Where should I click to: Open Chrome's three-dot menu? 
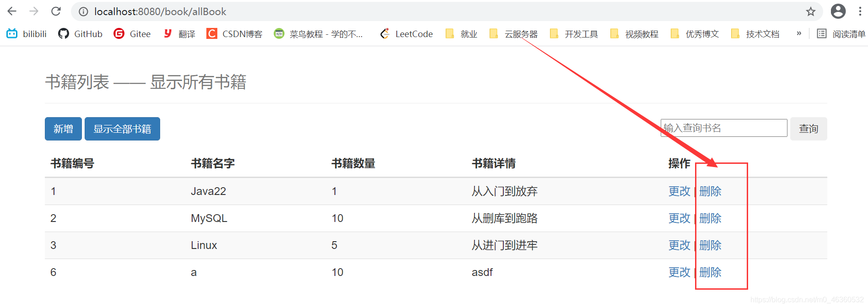click(x=860, y=11)
